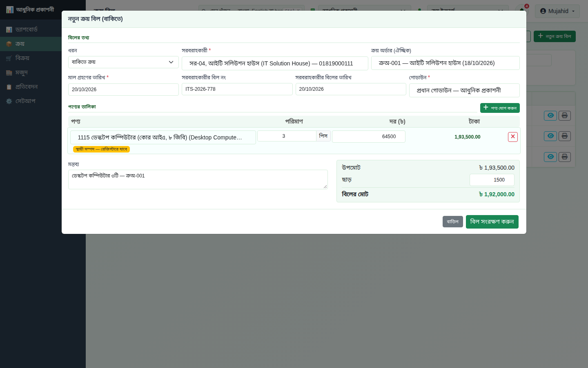Click the plus icon on পণ্য যোগ করুন
588x368 pixels.
(486, 108)
